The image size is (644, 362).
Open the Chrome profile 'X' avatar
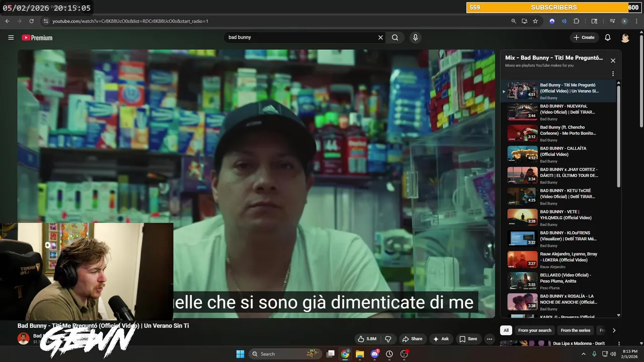624,21
